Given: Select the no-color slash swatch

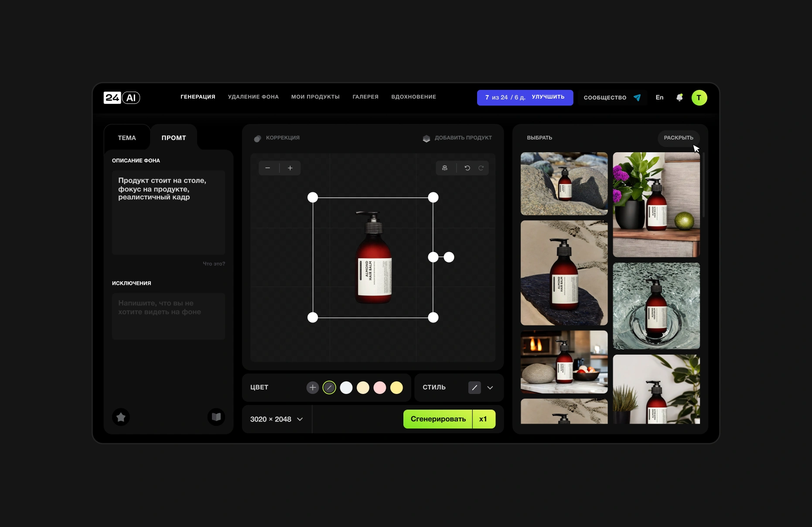Looking at the screenshot, I should [x=329, y=387].
